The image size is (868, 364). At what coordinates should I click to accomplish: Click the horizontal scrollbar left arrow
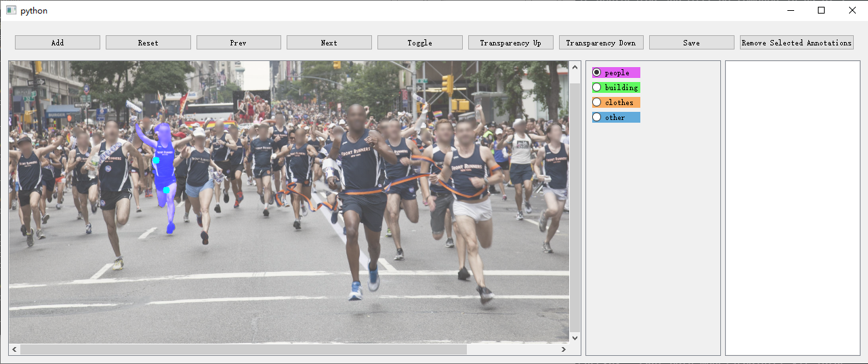click(x=14, y=350)
